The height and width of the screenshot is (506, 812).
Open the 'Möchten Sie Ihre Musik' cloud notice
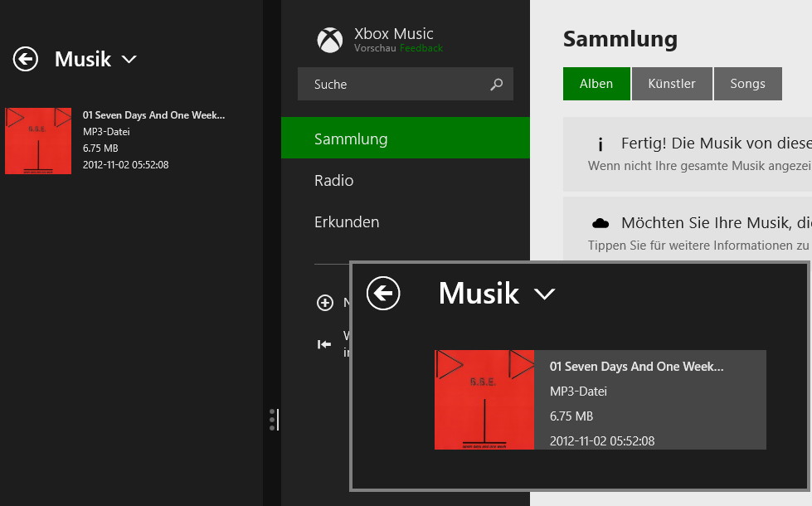[x=688, y=230]
